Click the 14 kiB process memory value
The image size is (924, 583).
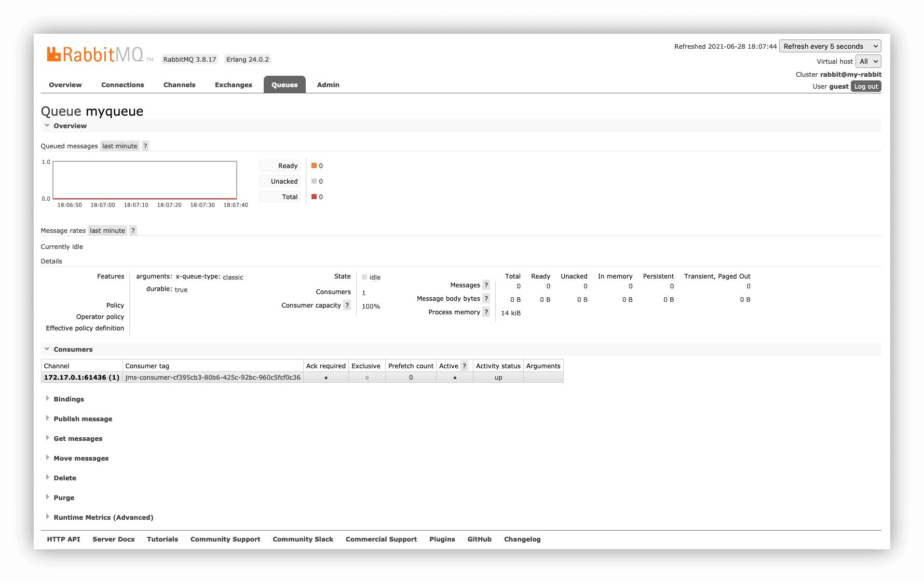pyautogui.click(x=511, y=313)
